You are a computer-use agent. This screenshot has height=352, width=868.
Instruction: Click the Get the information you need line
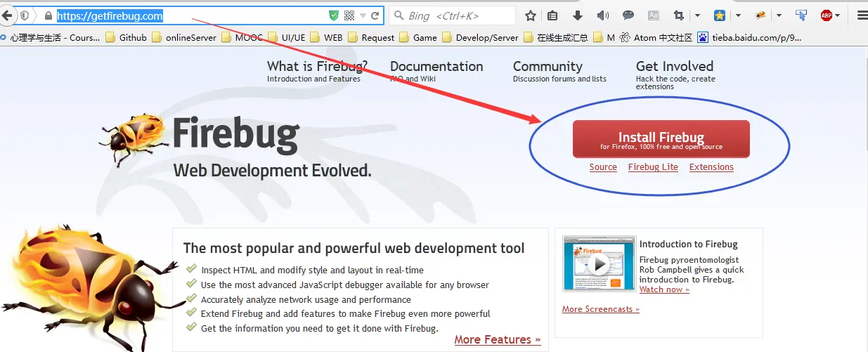coord(320,329)
